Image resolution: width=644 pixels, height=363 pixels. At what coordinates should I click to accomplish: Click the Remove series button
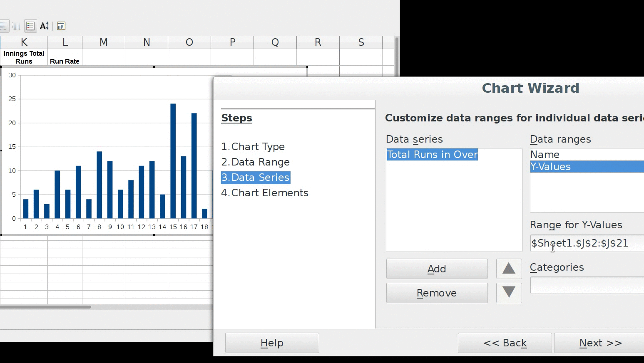[x=437, y=293]
